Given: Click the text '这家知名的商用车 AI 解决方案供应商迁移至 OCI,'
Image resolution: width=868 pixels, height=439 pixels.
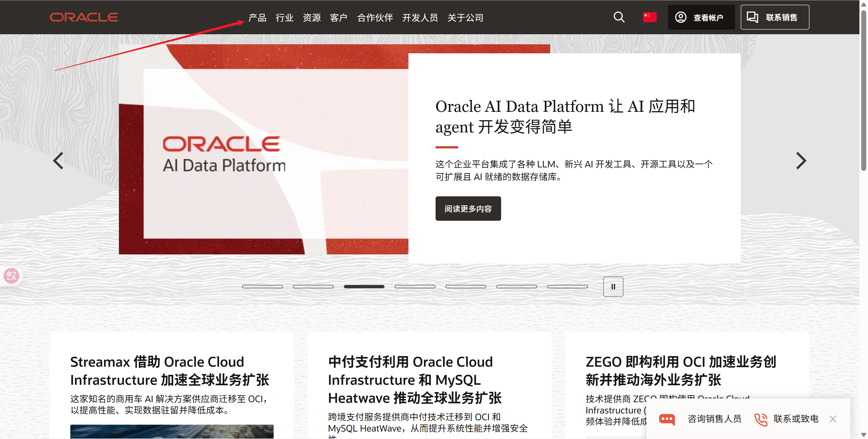Looking at the screenshot, I should coord(169,399).
